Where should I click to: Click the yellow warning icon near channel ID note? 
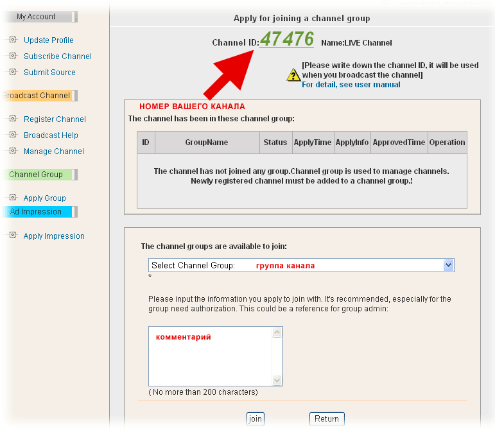click(293, 75)
